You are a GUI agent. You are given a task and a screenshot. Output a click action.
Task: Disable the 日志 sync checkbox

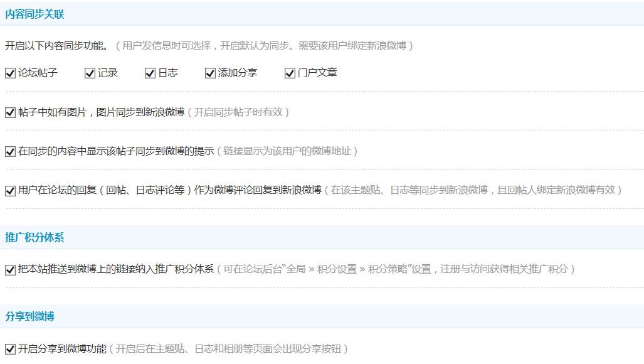click(150, 73)
